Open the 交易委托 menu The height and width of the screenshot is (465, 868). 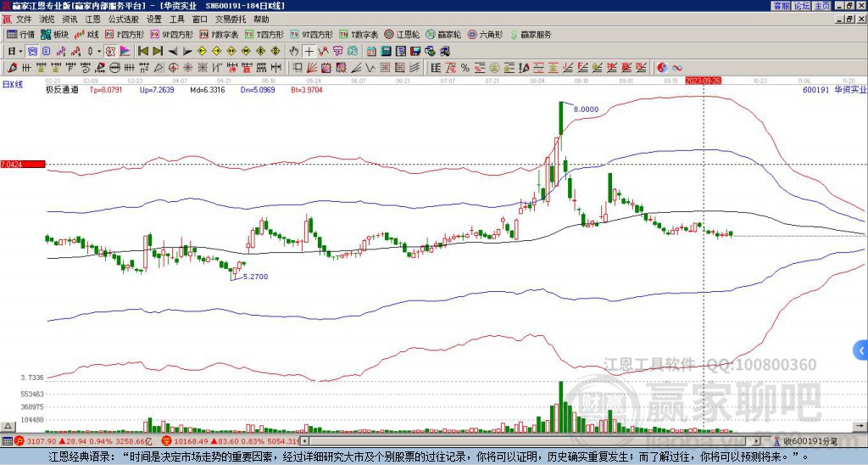pyautogui.click(x=231, y=20)
